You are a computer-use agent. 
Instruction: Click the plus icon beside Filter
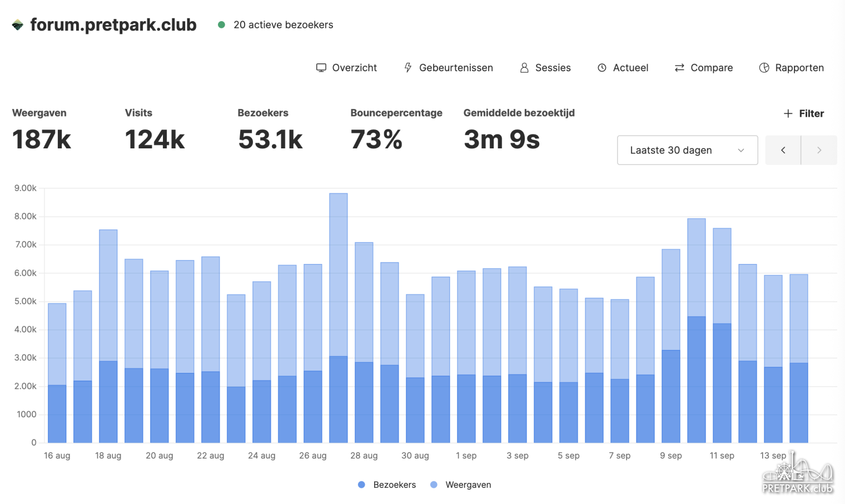coord(788,113)
